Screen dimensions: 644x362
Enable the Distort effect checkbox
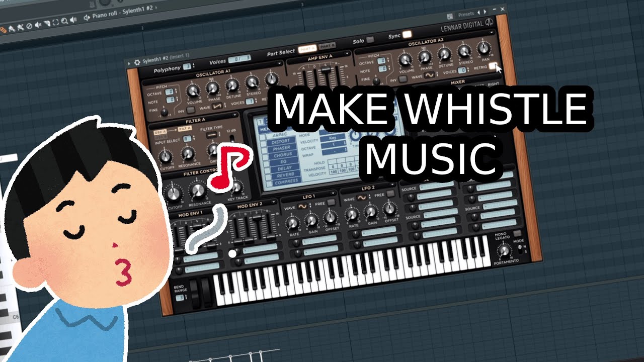pos(263,144)
